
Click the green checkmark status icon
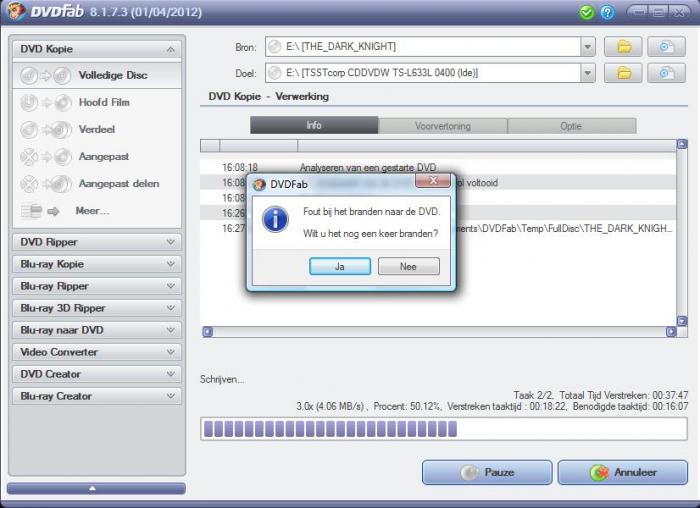coord(587,12)
